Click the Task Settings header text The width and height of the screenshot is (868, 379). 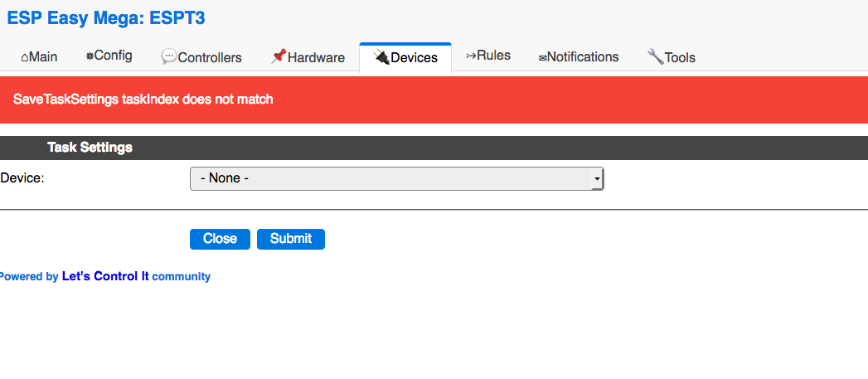pos(90,148)
